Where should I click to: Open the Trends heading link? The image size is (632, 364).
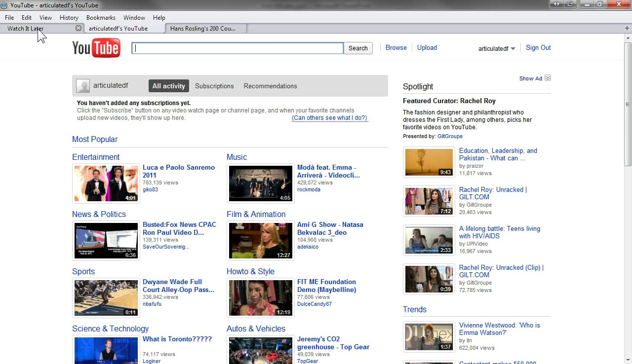click(415, 309)
